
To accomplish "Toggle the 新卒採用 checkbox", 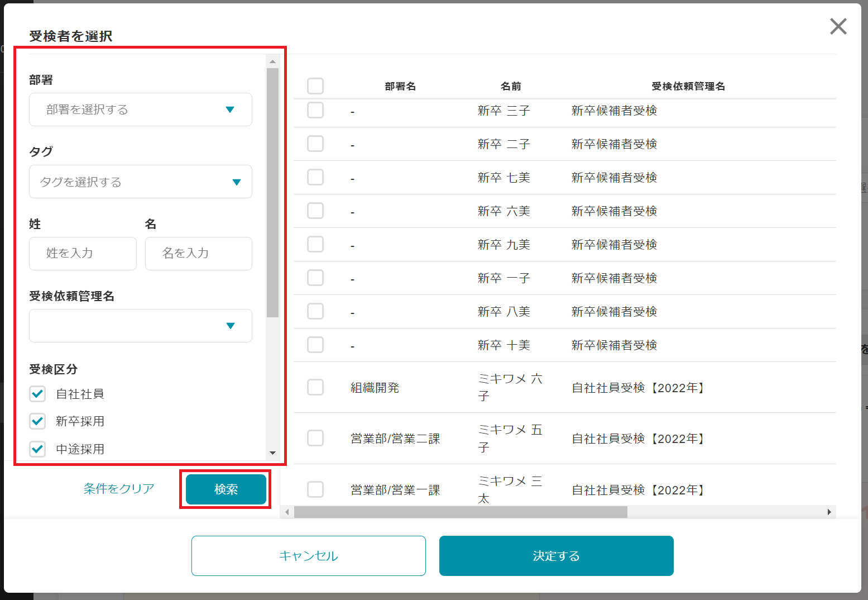I will point(37,421).
